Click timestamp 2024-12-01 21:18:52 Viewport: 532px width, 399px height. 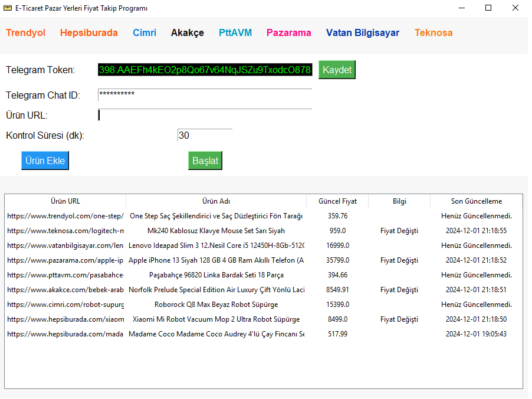point(476,260)
